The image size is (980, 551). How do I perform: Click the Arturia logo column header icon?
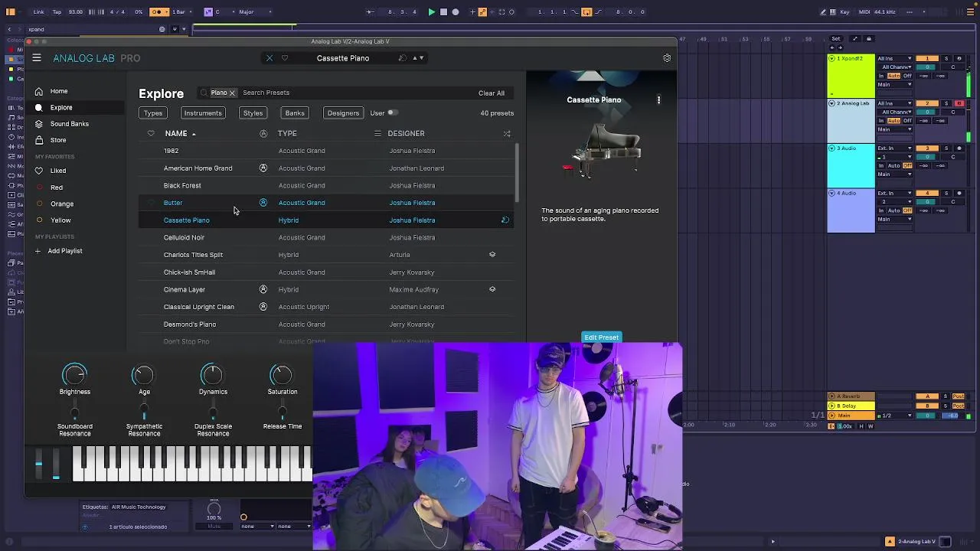click(263, 134)
